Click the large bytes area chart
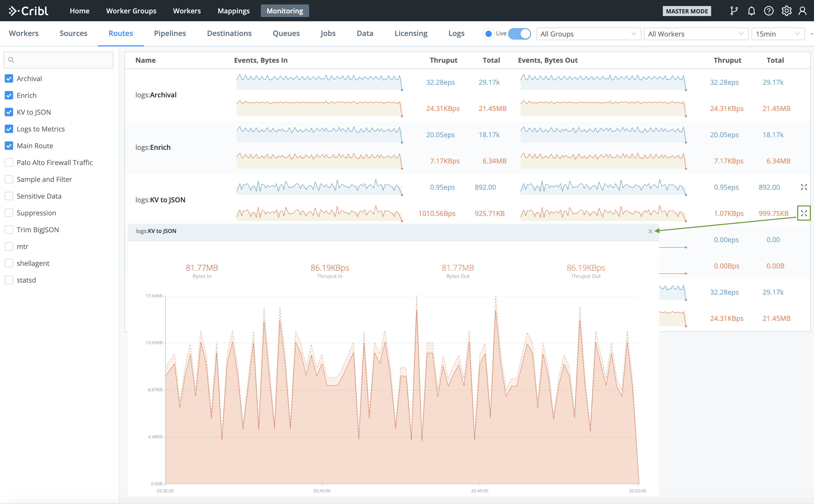The width and height of the screenshot is (814, 504). tap(402, 390)
